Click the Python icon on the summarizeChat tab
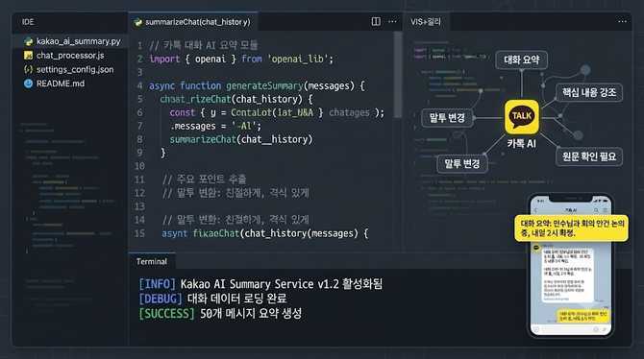Screen dimensions: 644x359 click(x=138, y=22)
